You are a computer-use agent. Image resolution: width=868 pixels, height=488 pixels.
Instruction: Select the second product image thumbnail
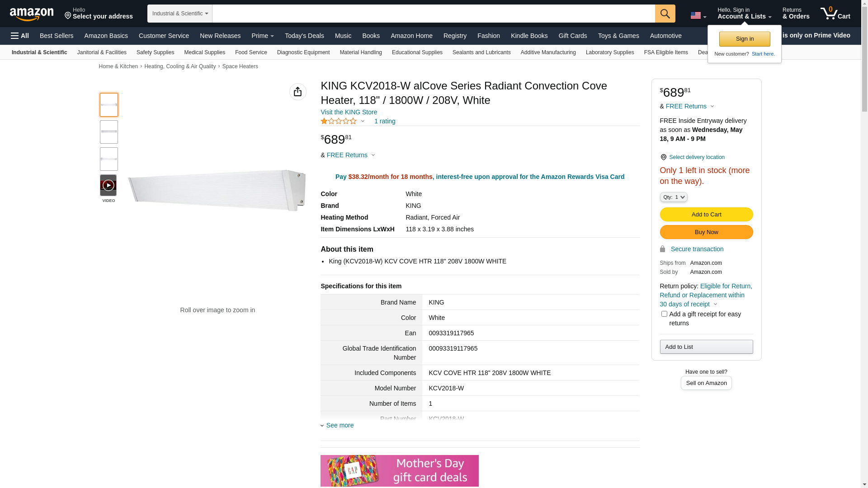click(108, 132)
